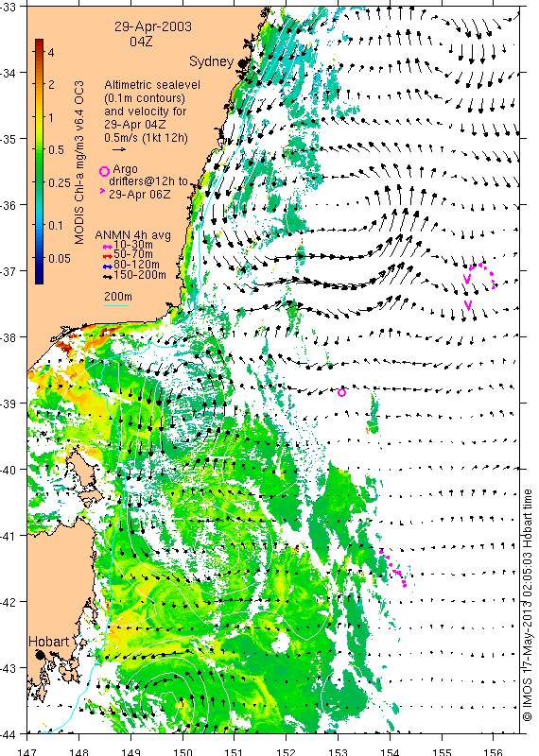This screenshot has width=539, height=756.
Task: Click the color bar value "1"
Action: [x=51, y=117]
